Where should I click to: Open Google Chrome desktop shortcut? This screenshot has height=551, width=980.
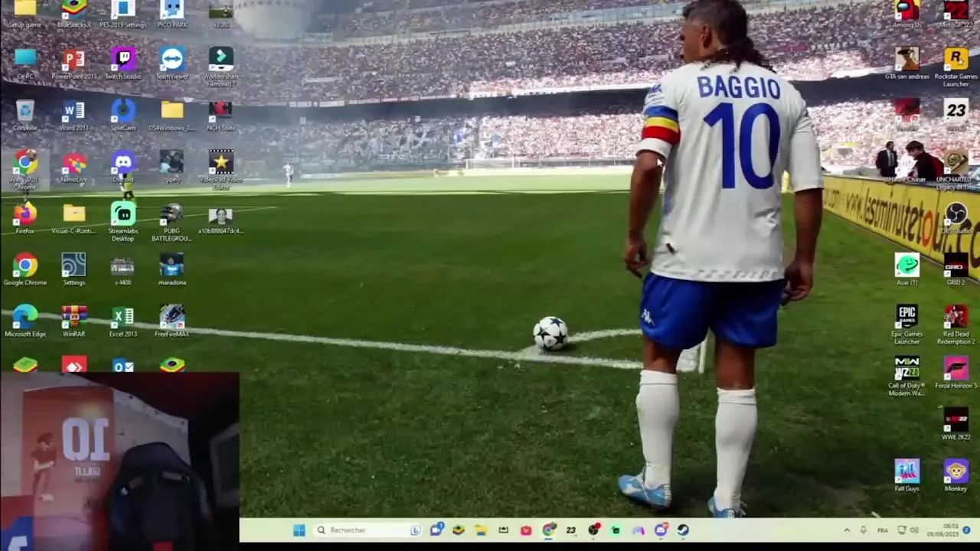24,269
